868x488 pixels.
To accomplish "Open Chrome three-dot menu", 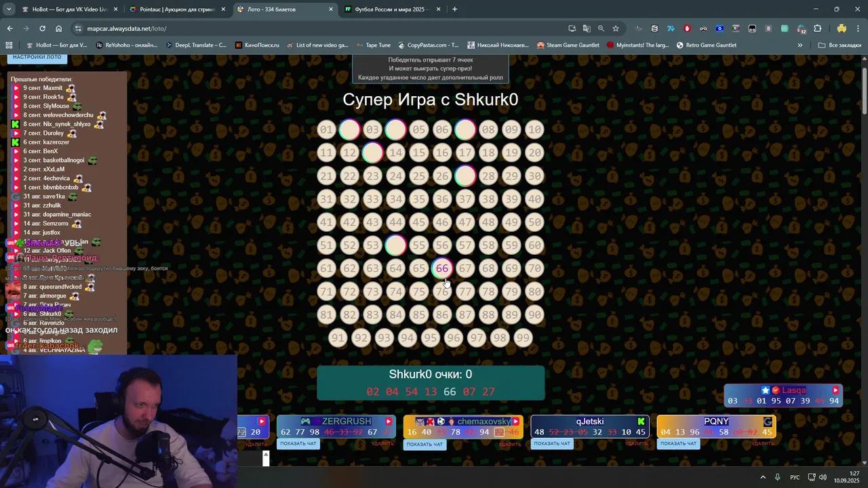I will click(859, 28).
